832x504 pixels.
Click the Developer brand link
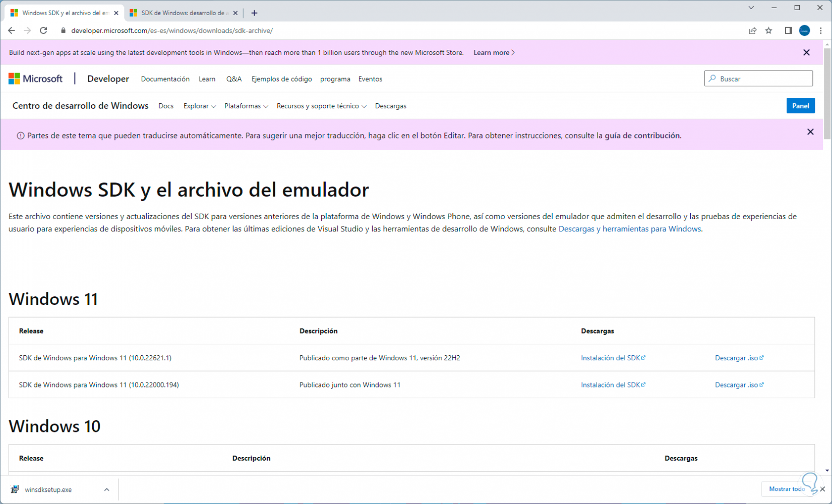pos(108,79)
